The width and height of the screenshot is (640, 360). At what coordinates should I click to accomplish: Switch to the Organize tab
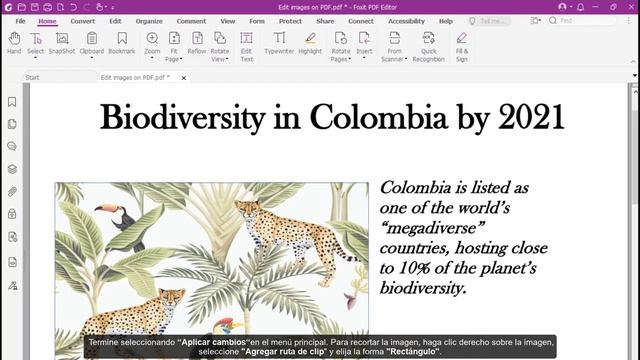149,21
